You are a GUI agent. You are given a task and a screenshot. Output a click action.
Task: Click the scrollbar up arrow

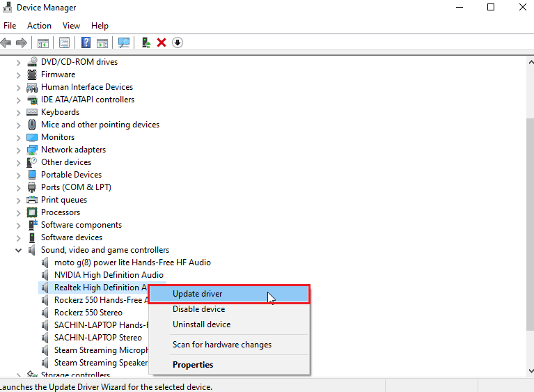click(531, 63)
